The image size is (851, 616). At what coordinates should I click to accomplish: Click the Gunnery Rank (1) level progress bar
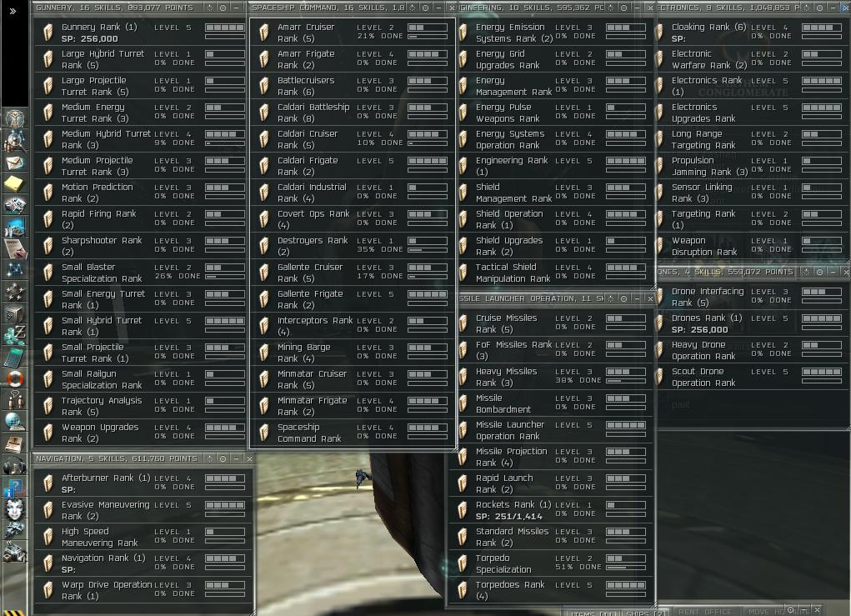(x=225, y=28)
